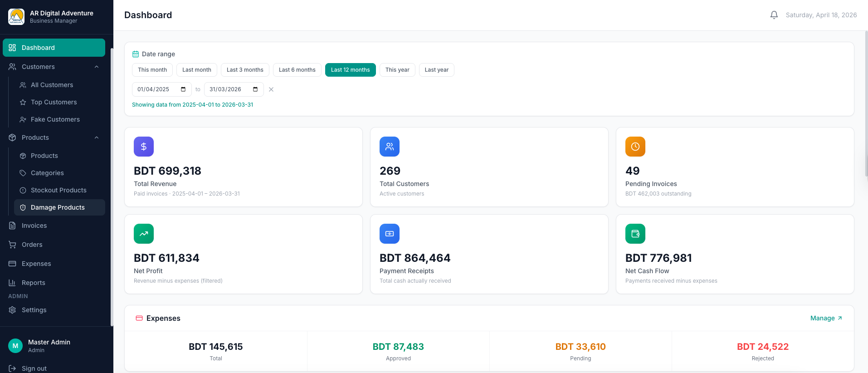This screenshot has width=868, height=373.
Task: Navigate to Invoices
Action: coord(54,226)
